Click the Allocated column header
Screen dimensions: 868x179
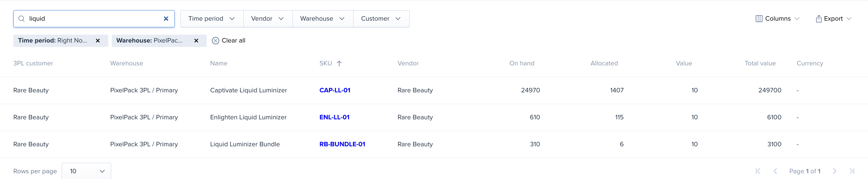[604, 63]
